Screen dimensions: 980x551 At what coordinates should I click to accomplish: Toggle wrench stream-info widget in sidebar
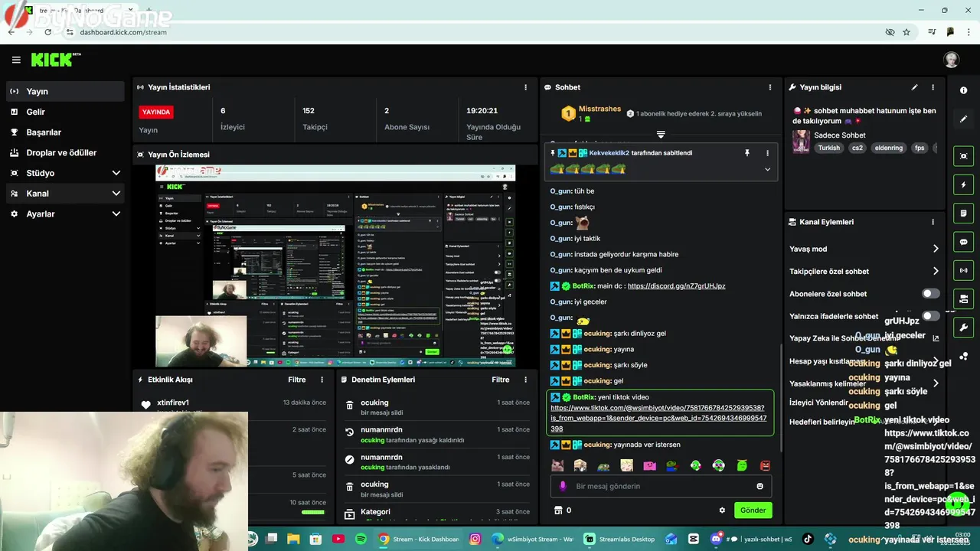963,328
